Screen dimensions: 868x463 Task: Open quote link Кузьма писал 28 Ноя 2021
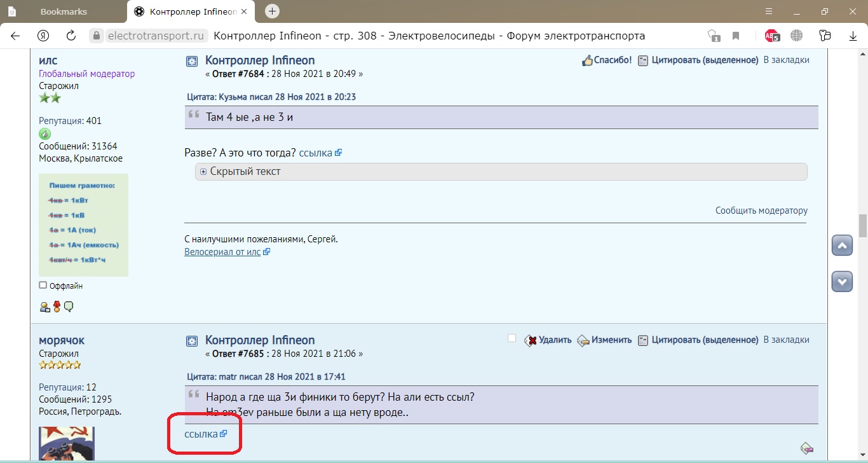pos(271,97)
